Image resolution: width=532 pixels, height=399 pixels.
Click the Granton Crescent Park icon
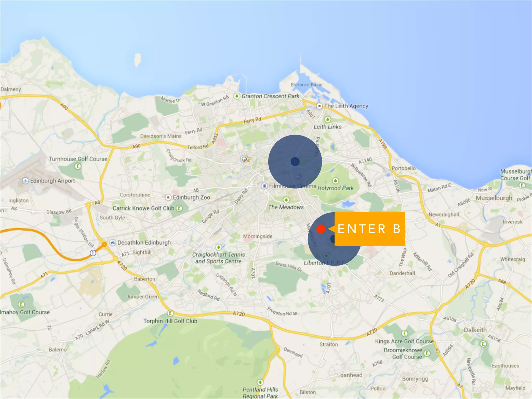[237, 96]
